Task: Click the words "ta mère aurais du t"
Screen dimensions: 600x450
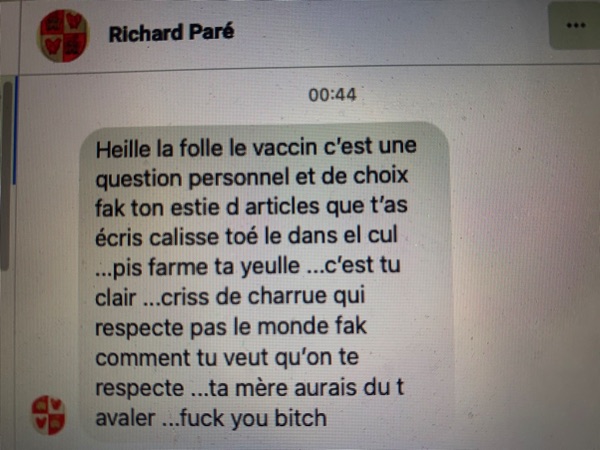Action: click(306, 388)
